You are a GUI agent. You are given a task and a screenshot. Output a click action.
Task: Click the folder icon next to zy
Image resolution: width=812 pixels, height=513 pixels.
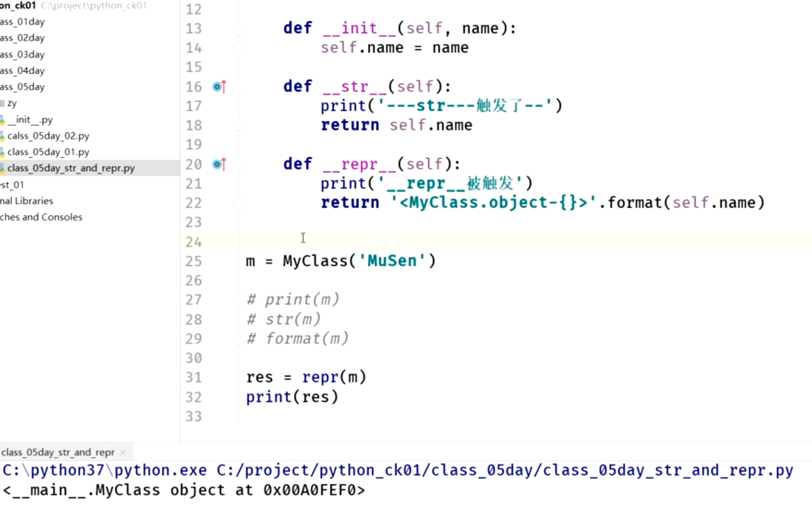point(2,103)
